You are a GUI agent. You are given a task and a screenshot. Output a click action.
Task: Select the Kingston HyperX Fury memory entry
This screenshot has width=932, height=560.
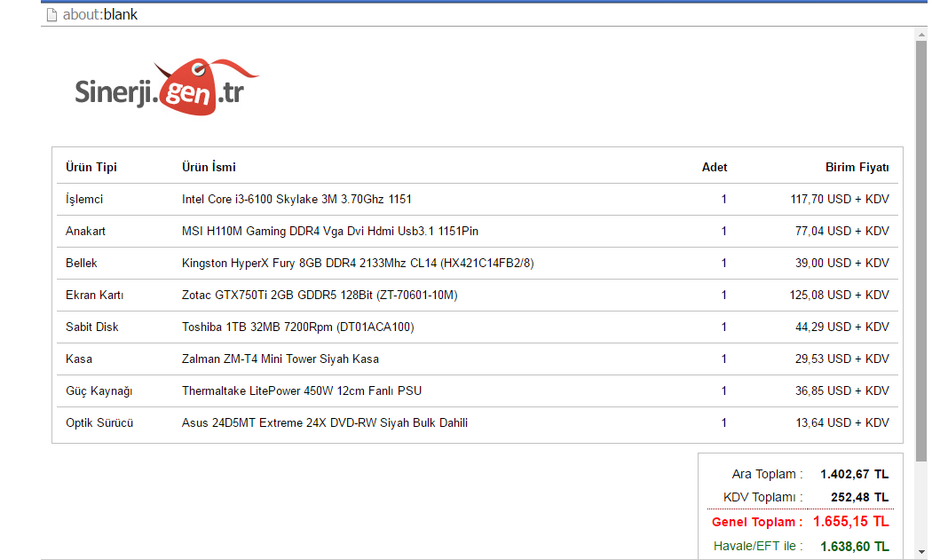(358, 263)
